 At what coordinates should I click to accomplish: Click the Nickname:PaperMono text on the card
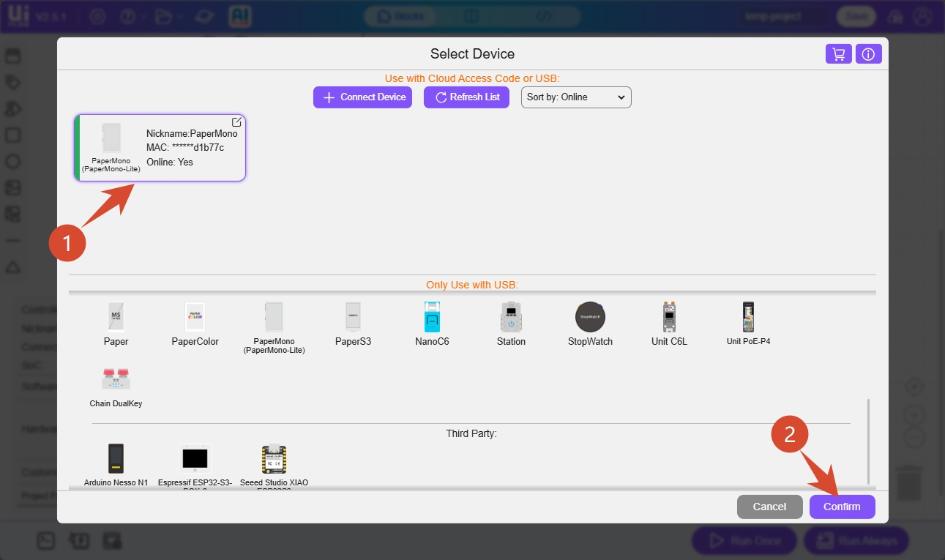192,134
